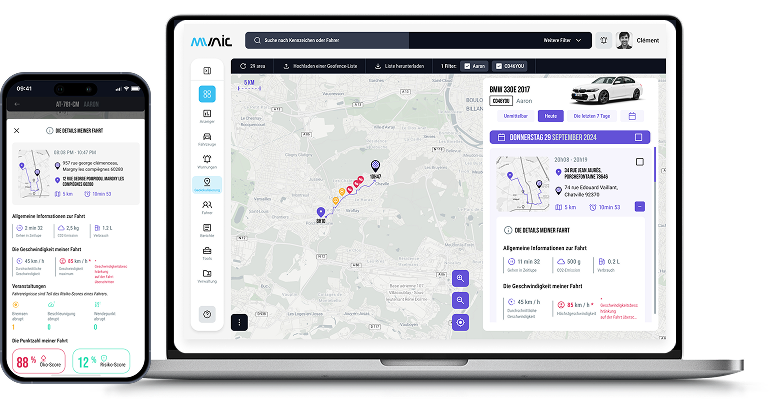Zoom out on the map
Viewport: 780px width, 407px height.
(x=460, y=300)
